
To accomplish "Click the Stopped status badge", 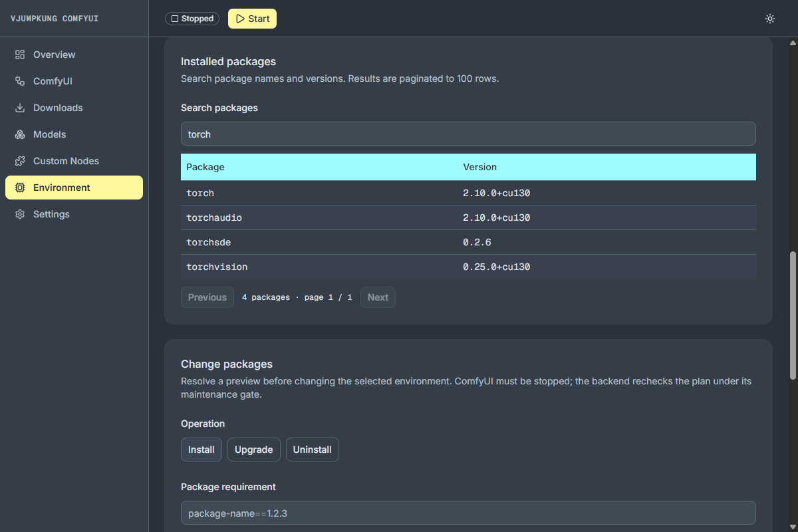I will (192, 19).
